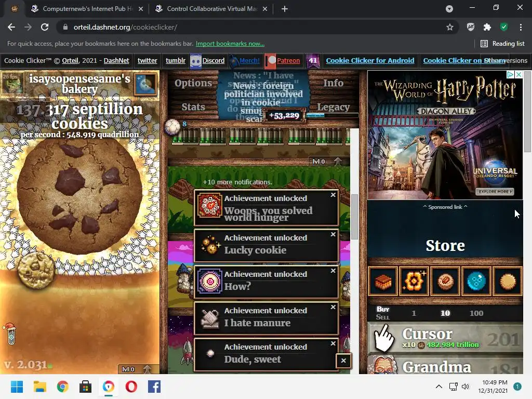Select buy quantity 10
532x399 pixels.
tap(445, 313)
